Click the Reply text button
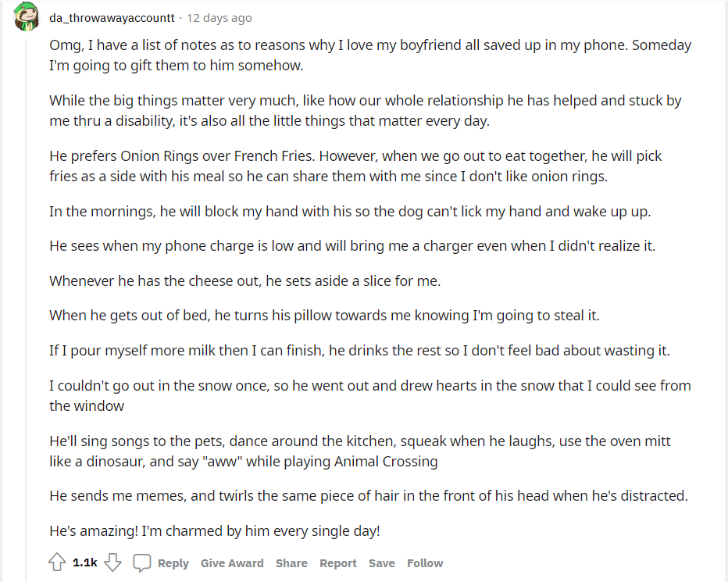This screenshot has width=728, height=582. [173, 563]
